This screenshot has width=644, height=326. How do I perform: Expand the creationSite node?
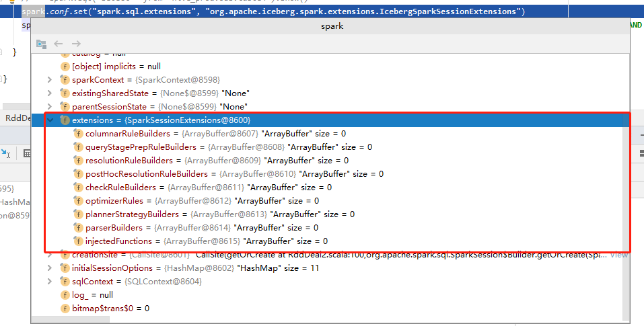[50, 255]
